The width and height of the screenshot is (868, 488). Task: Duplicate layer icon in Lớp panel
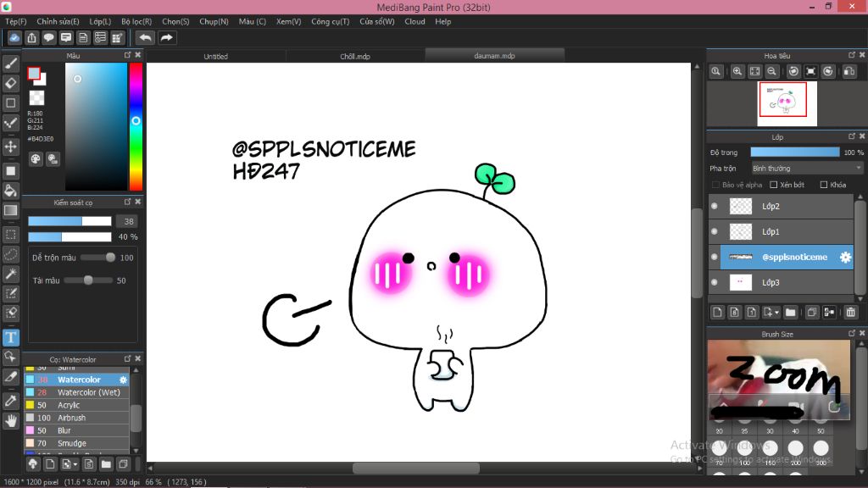[812, 313]
